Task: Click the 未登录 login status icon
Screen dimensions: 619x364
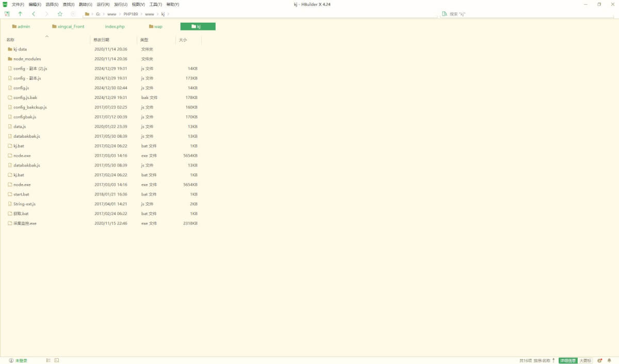Action: click(x=11, y=360)
